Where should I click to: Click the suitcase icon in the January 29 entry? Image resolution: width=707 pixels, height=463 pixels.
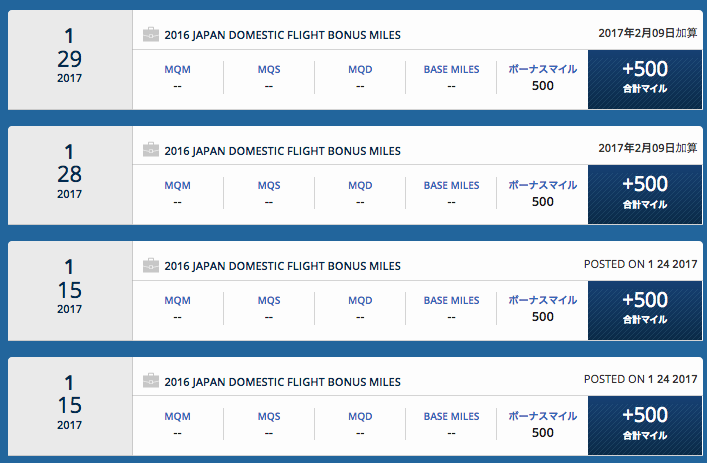(x=151, y=35)
